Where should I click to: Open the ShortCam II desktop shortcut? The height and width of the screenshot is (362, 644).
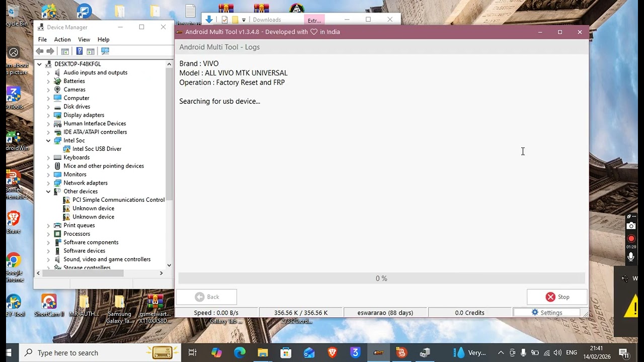tap(49, 305)
